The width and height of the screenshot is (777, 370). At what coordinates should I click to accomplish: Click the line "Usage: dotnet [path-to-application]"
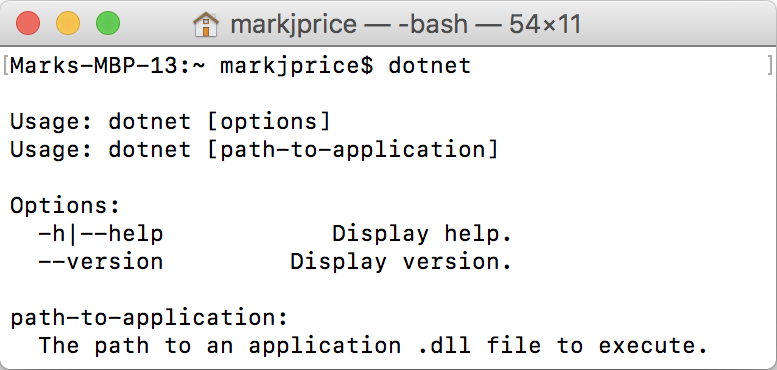coord(254,150)
